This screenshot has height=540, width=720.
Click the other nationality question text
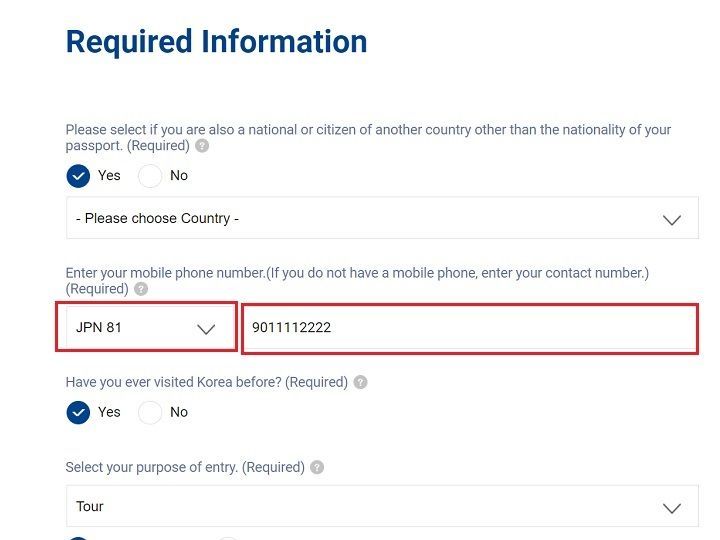click(x=368, y=130)
